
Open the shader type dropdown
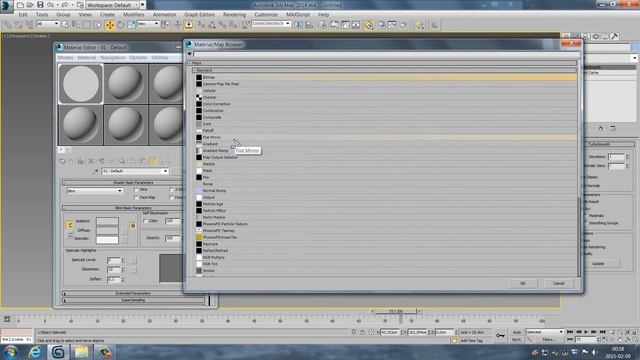pyautogui.click(x=94, y=191)
